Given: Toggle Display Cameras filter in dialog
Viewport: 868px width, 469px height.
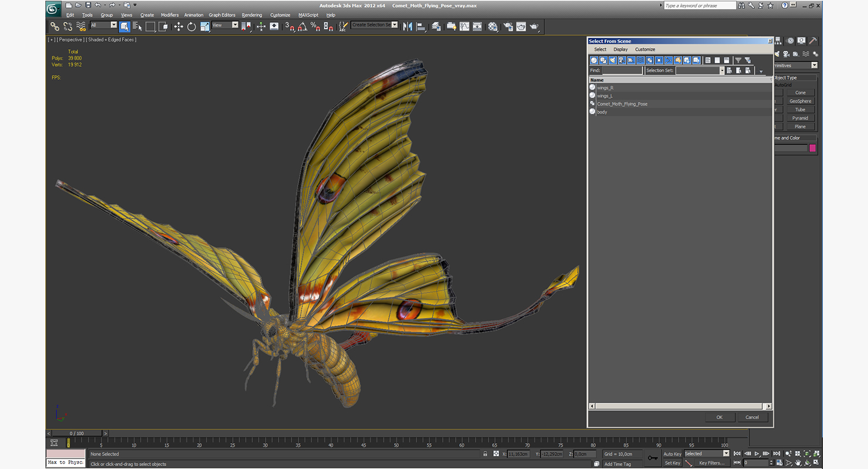Looking at the screenshot, I should [x=622, y=60].
